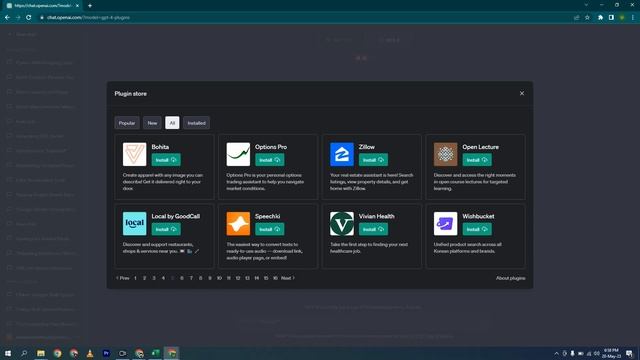Show hidden system tray icons
Viewport: 640px width, 360px height.
click(x=556, y=353)
